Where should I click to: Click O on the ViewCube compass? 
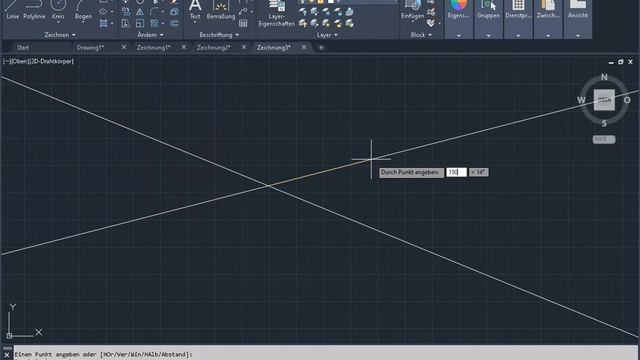627,100
